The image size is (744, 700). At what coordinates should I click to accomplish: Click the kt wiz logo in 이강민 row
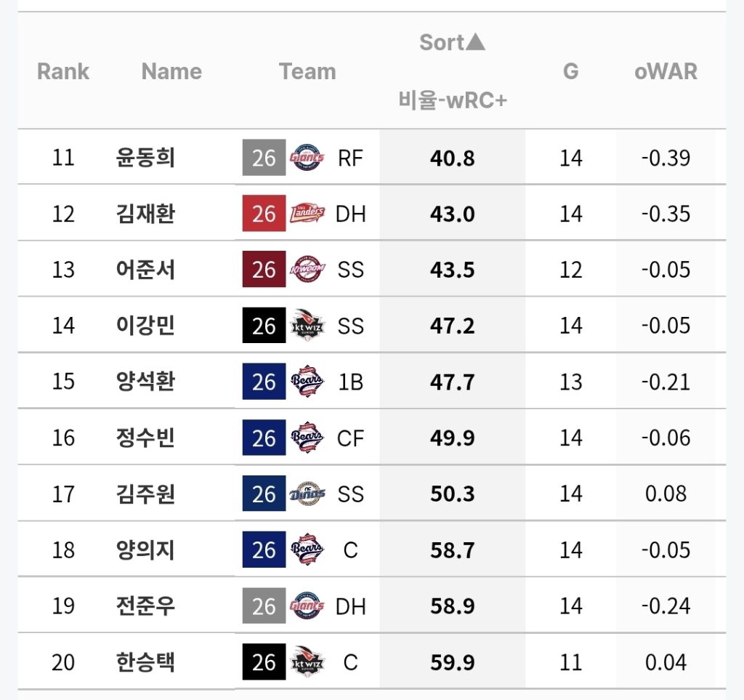pos(307,326)
